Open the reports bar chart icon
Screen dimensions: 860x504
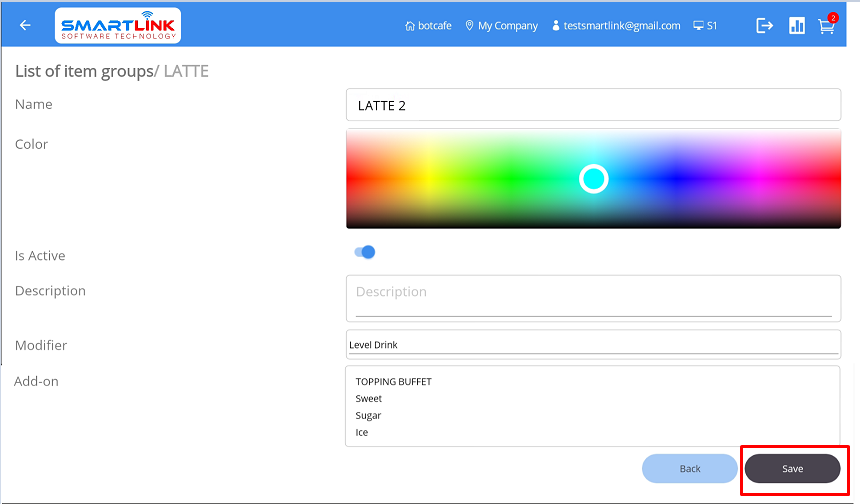[x=797, y=26]
